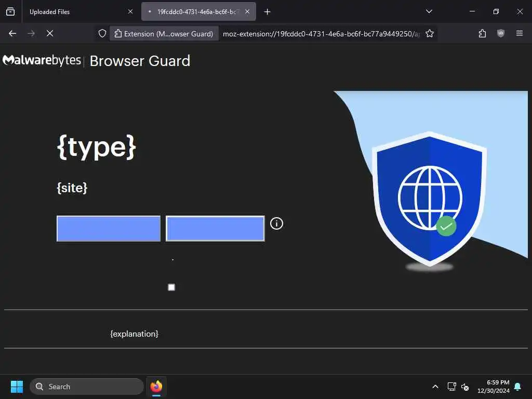Open the Firefox hamburger application menu

click(520, 33)
